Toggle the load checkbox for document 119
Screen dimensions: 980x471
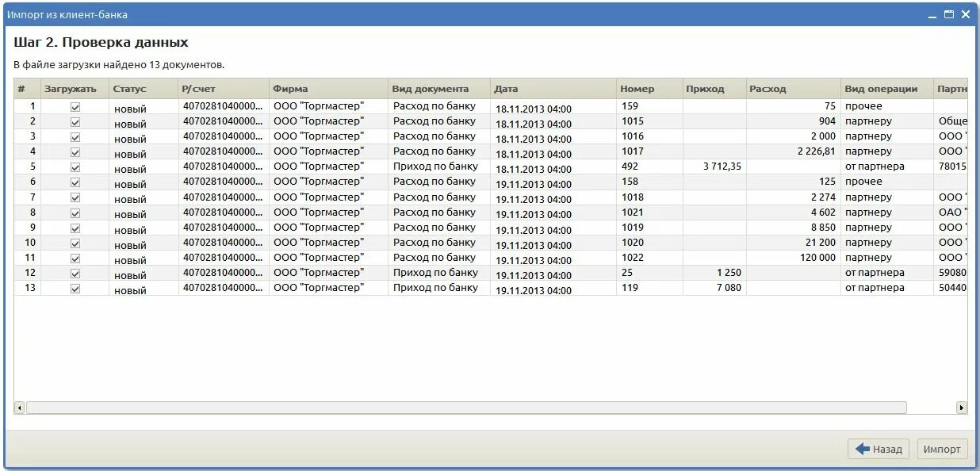pos(75,289)
